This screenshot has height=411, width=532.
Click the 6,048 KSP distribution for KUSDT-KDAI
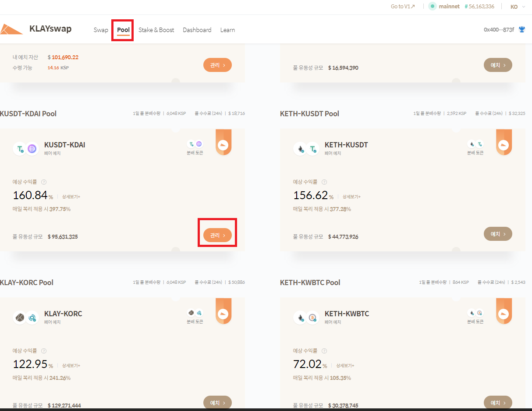[x=176, y=114]
